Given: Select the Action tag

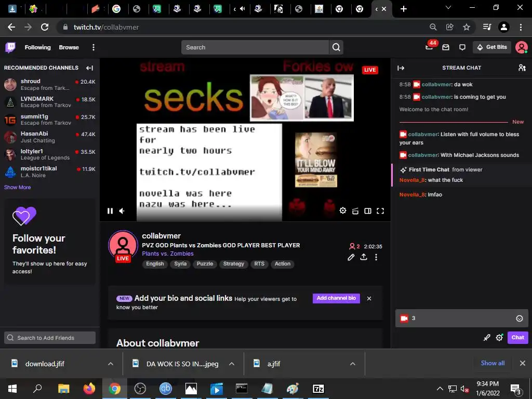Looking at the screenshot, I should point(283,264).
